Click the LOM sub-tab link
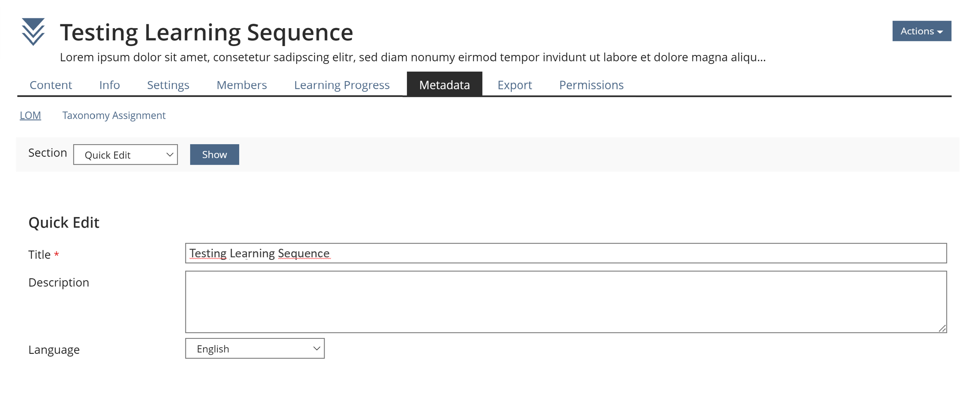The height and width of the screenshot is (393, 980). [x=30, y=115]
